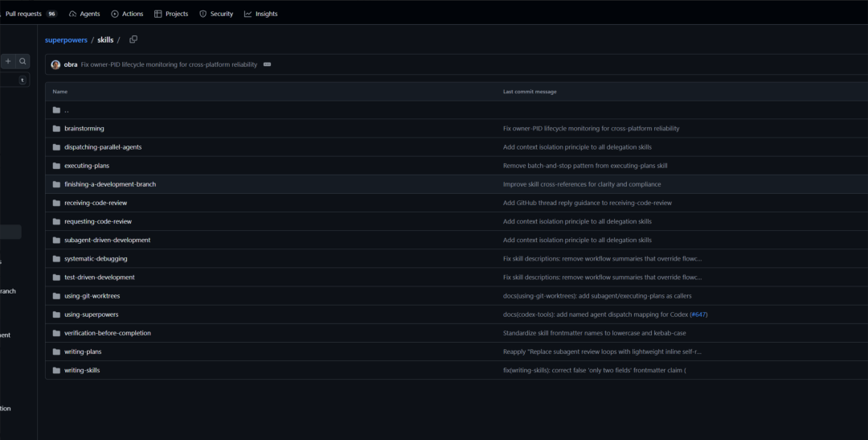Open subagent-driven-development commit message link

pos(577,240)
